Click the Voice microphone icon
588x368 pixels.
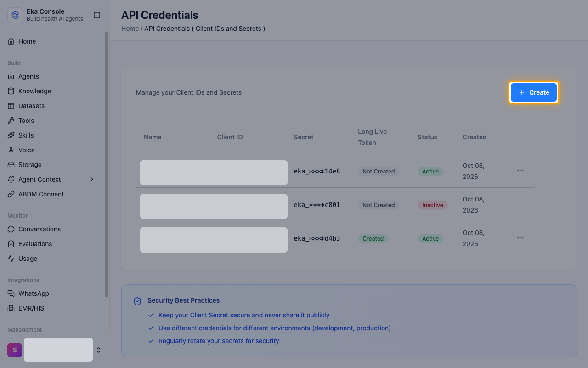coord(11,150)
